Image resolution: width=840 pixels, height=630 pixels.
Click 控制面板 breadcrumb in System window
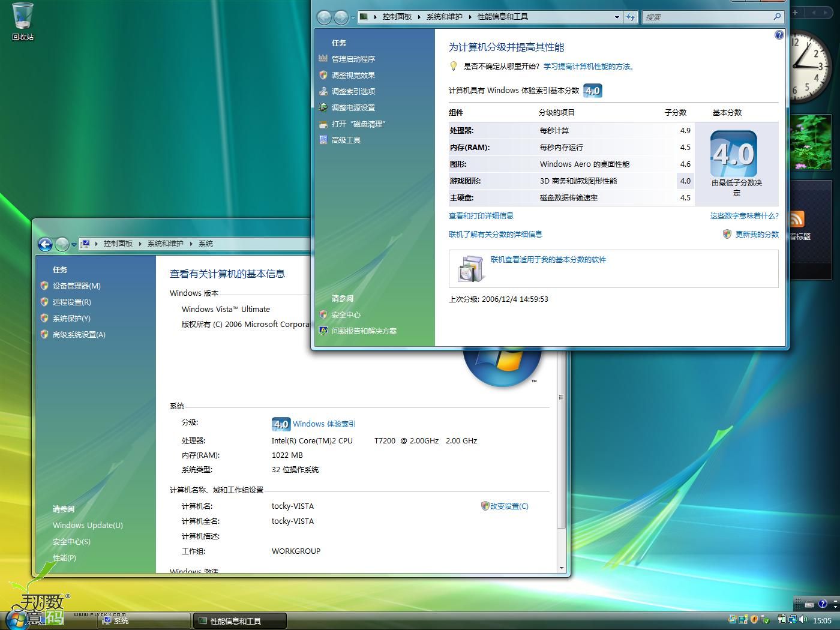pyautogui.click(x=118, y=244)
